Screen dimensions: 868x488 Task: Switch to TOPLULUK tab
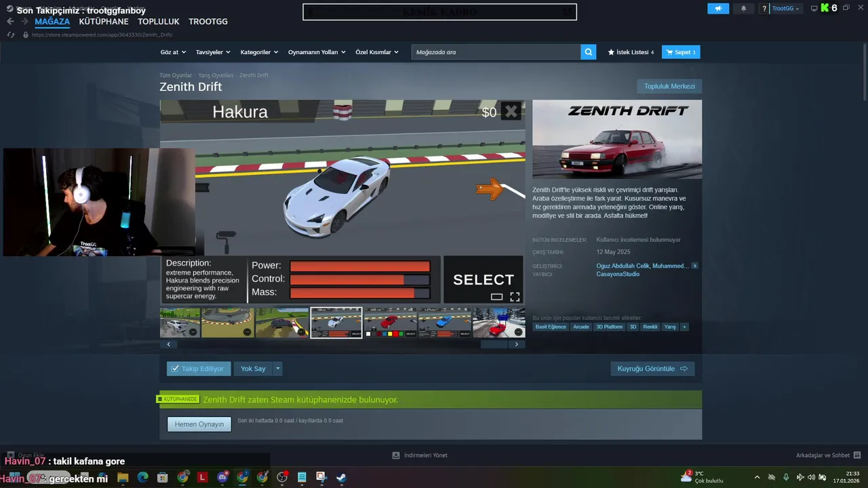(x=159, y=22)
